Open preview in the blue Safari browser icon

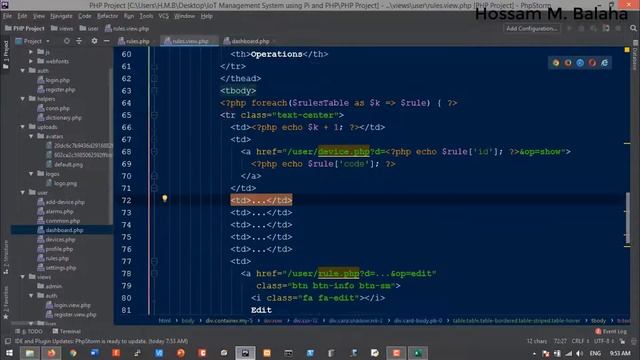coord(580,63)
